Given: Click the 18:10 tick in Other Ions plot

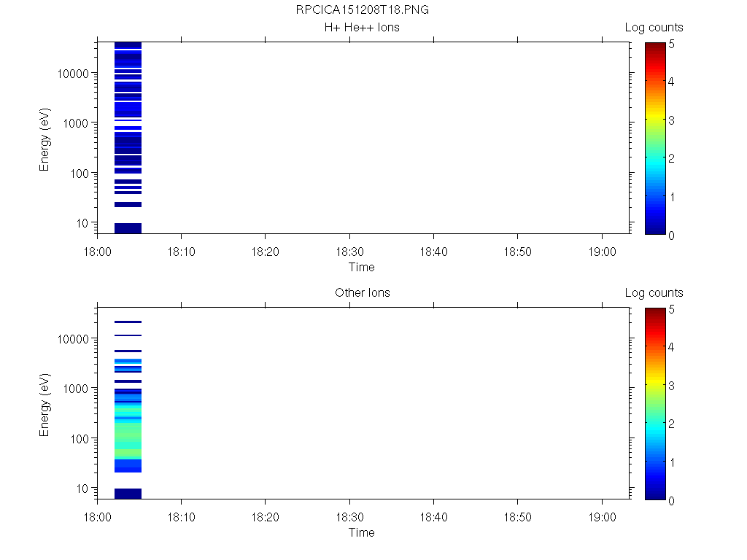Looking at the screenshot, I should 182,517.
